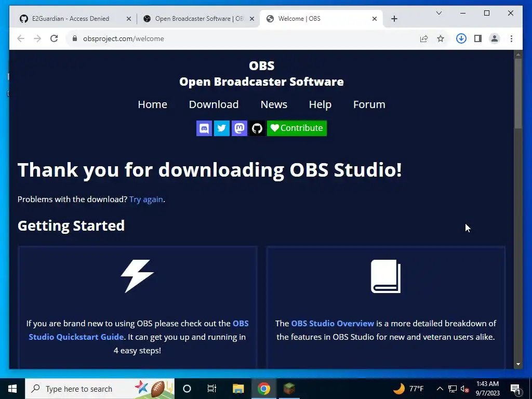Close the Welcome | OBS tab
The width and height of the screenshot is (532, 399).
[375, 19]
